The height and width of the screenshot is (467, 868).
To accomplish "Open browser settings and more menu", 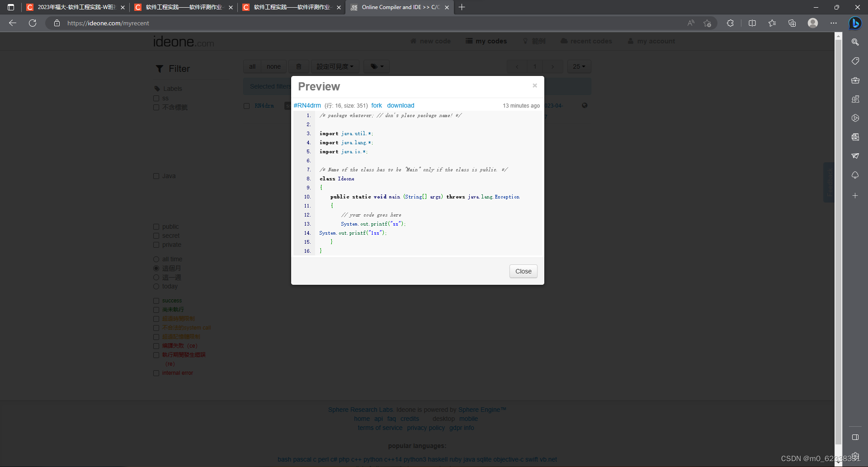I will (834, 23).
